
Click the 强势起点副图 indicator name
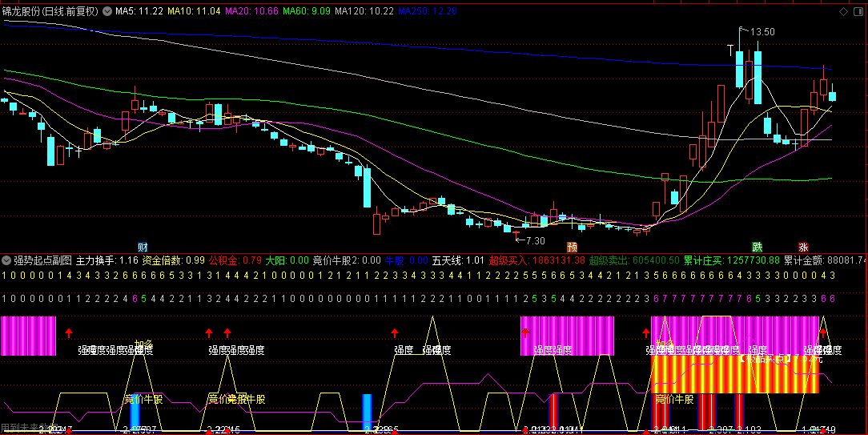pos(43,260)
